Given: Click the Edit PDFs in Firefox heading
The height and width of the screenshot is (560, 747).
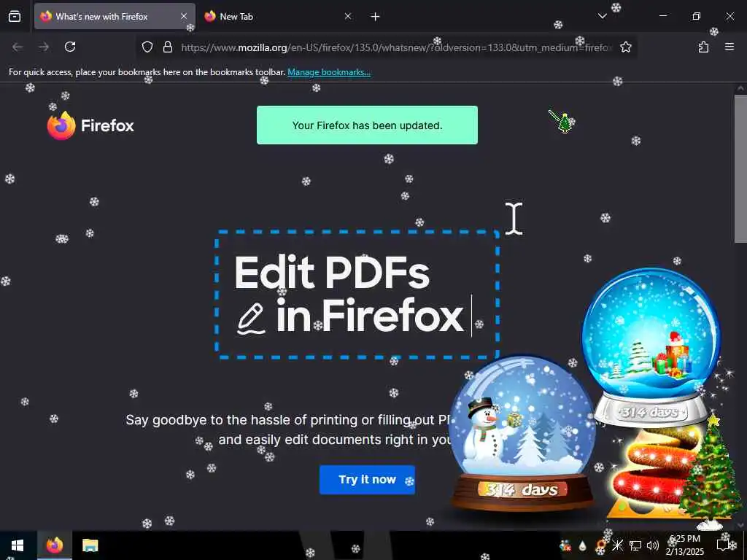Looking at the screenshot, I should (349, 294).
